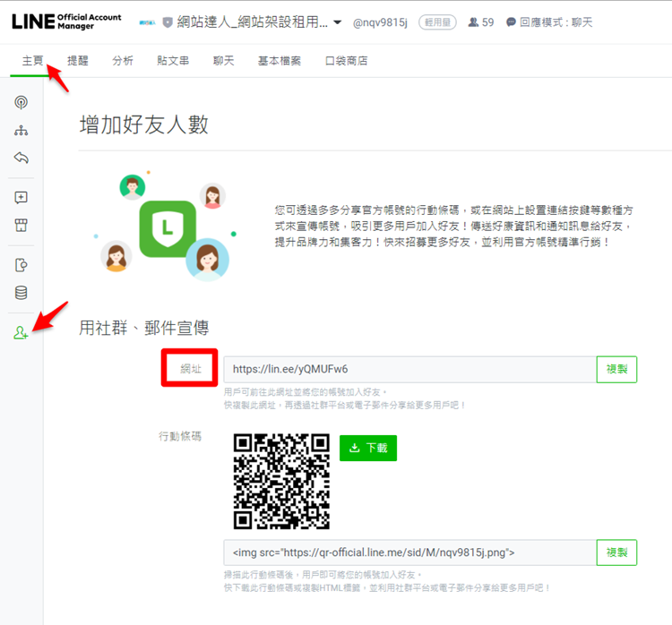
Task: Switch to the 貼文串 tab
Action: pyautogui.click(x=173, y=61)
